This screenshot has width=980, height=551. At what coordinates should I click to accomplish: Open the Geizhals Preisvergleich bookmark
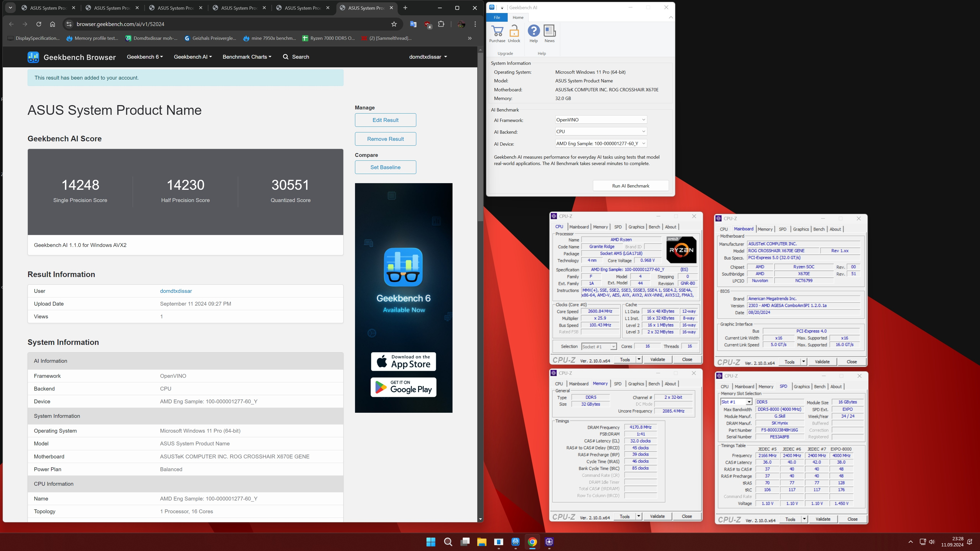210,38
